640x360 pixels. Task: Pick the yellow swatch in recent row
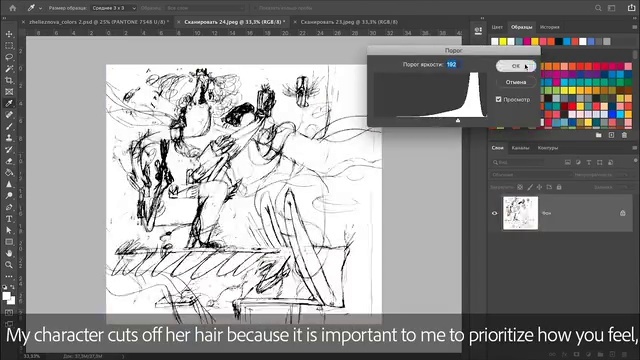[x=503, y=41]
